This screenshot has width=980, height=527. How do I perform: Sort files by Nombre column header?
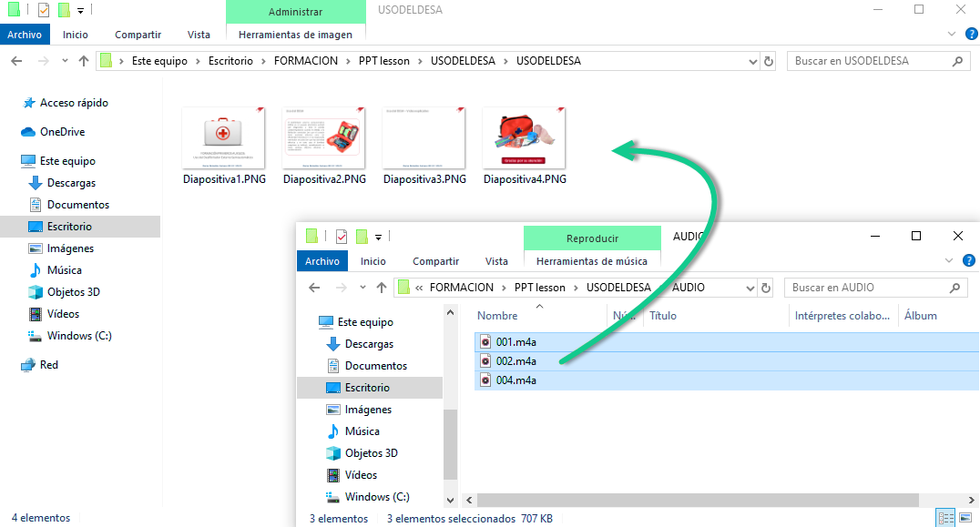[x=498, y=316]
